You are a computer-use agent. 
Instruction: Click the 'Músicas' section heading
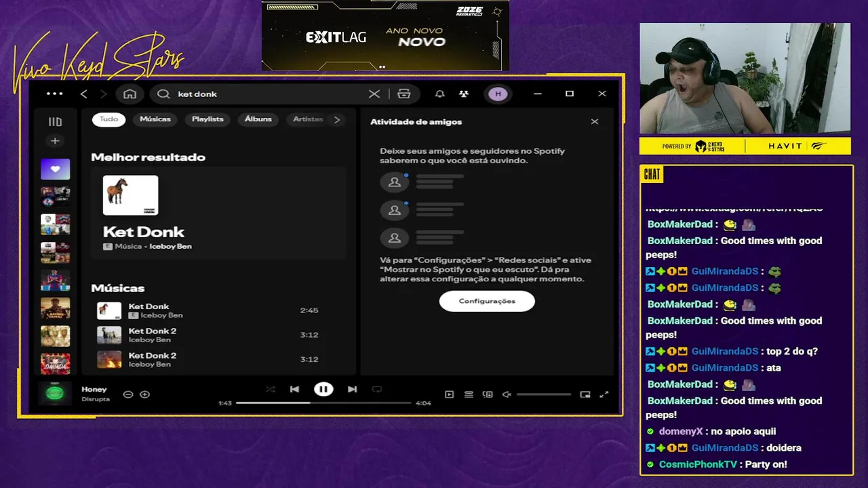click(118, 288)
